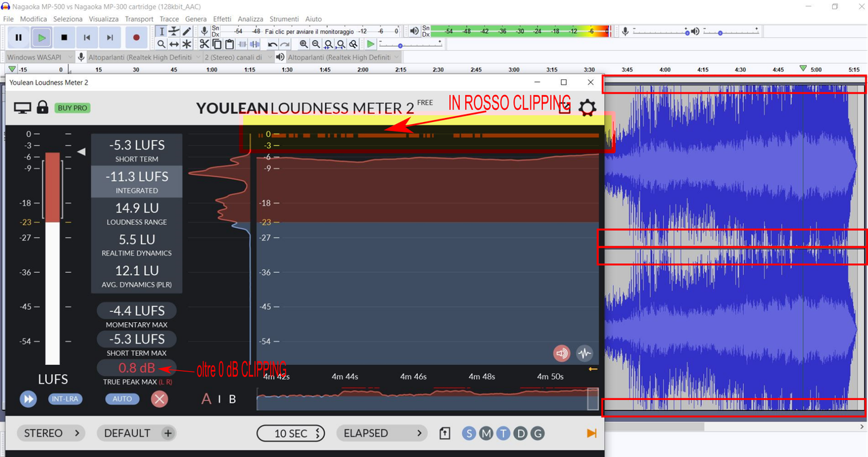Skip to start of track
Screen dimensions: 868x457
(87, 38)
